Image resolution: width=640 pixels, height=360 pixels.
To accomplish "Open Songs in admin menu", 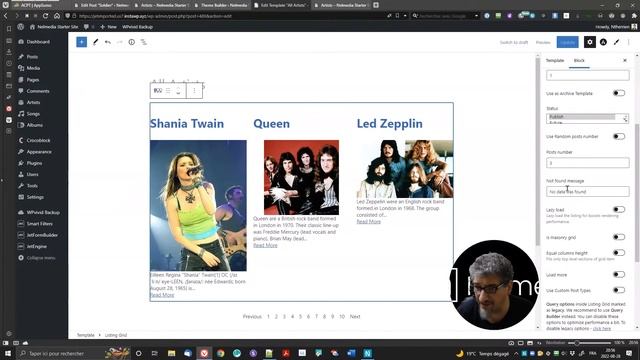I will pyautogui.click(x=33, y=114).
